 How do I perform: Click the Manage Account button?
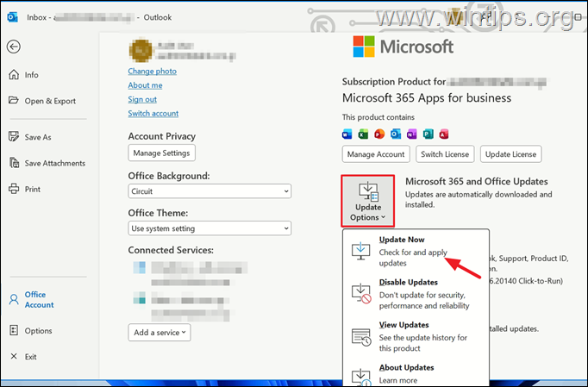click(376, 154)
